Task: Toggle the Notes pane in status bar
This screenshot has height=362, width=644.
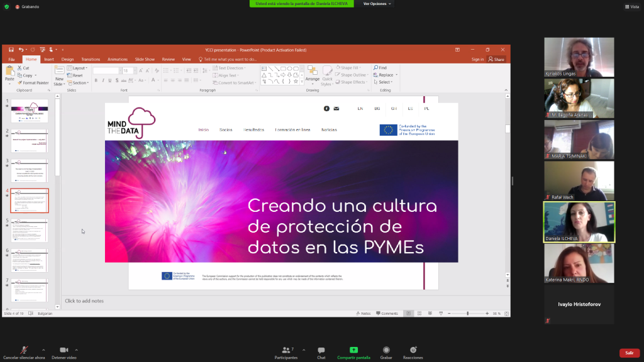Action: 364,313
